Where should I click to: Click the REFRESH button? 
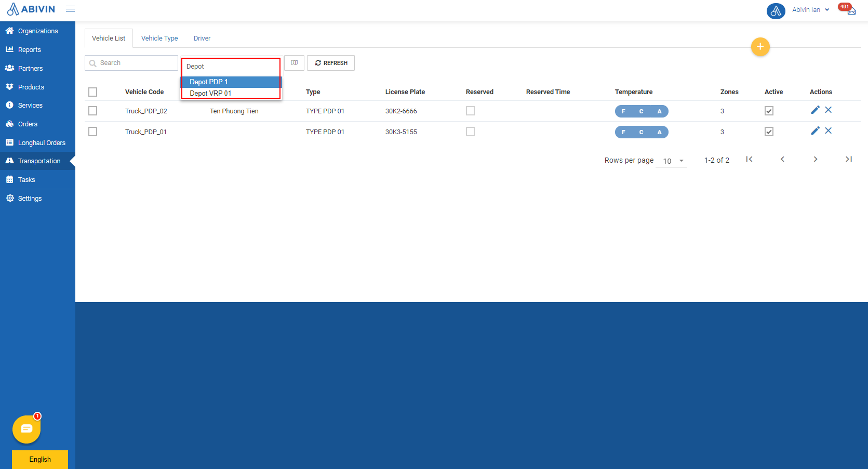[x=331, y=63]
